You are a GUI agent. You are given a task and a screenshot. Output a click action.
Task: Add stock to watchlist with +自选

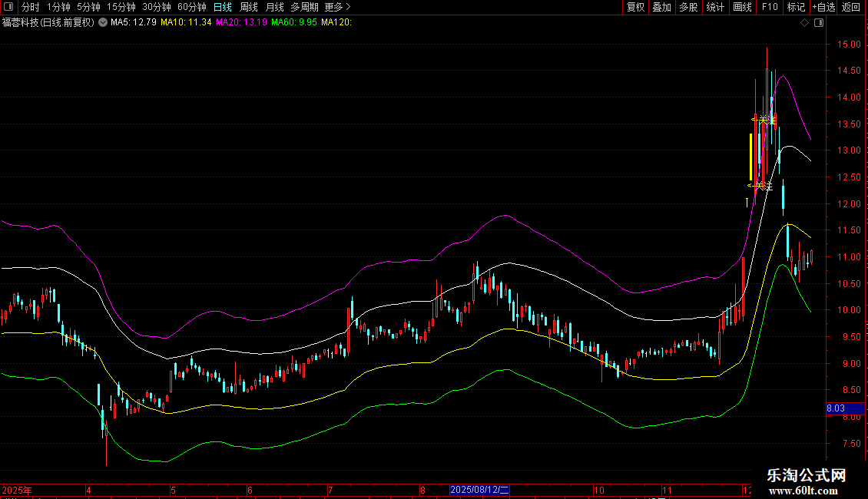point(822,7)
